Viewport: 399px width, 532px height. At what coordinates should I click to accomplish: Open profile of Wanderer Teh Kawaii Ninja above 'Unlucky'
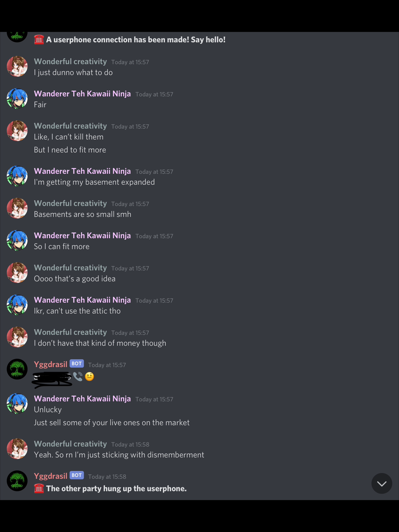pyautogui.click(x=82, y=398)
